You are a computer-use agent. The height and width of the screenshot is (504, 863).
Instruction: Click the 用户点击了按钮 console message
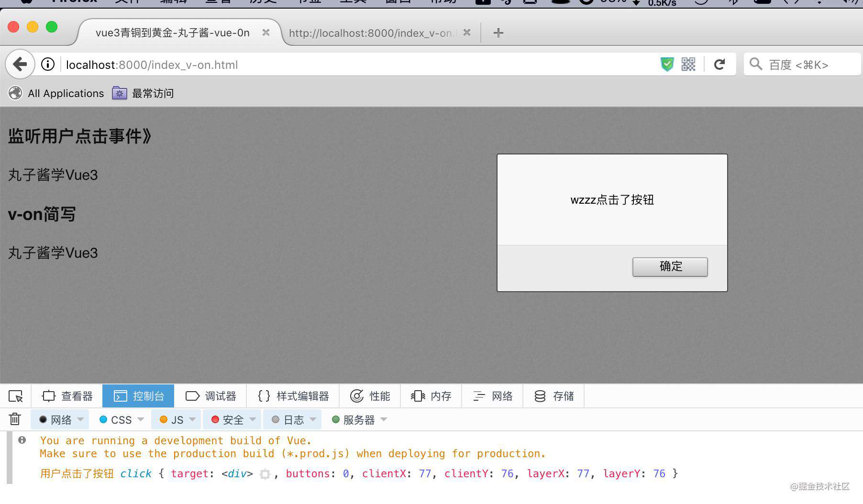[x=77, y=474]
